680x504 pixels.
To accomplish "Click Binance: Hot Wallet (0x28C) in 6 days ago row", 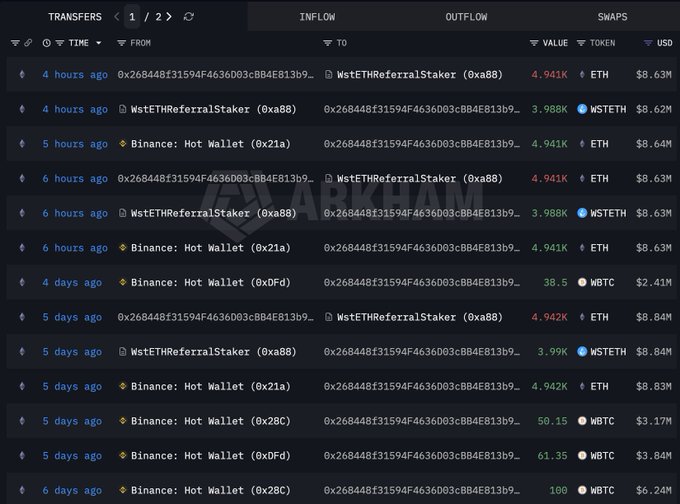I will click(211, 491).
